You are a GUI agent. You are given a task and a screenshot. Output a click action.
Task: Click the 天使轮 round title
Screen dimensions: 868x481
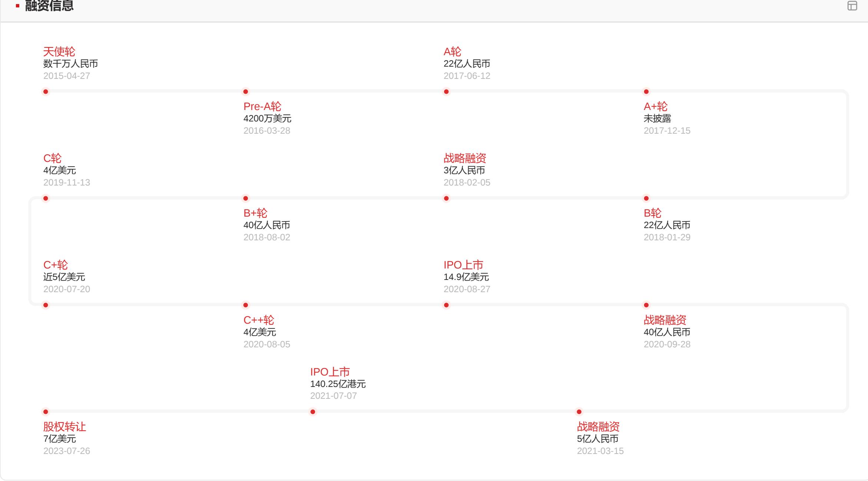pyautogui.click(x=59, y=51)
